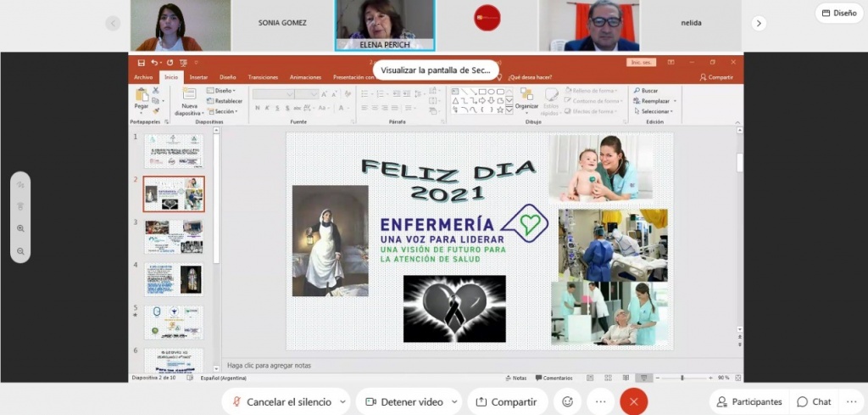Click the Buscar search tool
This screenshot has width=868, height=415.
pyautogui.click(x=646, y=90)
